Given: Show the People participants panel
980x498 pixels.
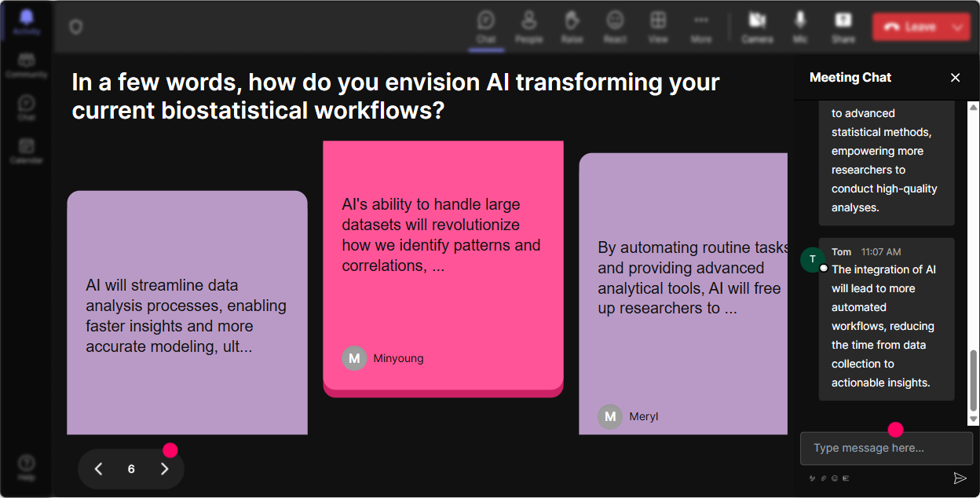Looking at the screenshot, I should coord(528,27).
